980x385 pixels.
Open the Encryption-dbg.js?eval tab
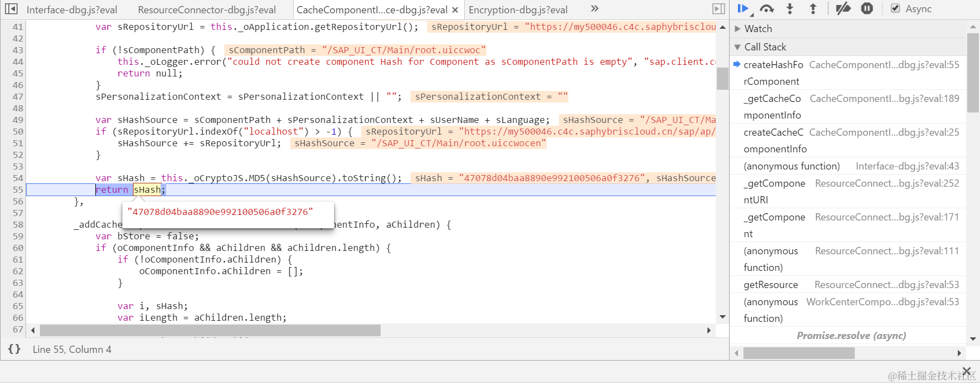point(518,10)
